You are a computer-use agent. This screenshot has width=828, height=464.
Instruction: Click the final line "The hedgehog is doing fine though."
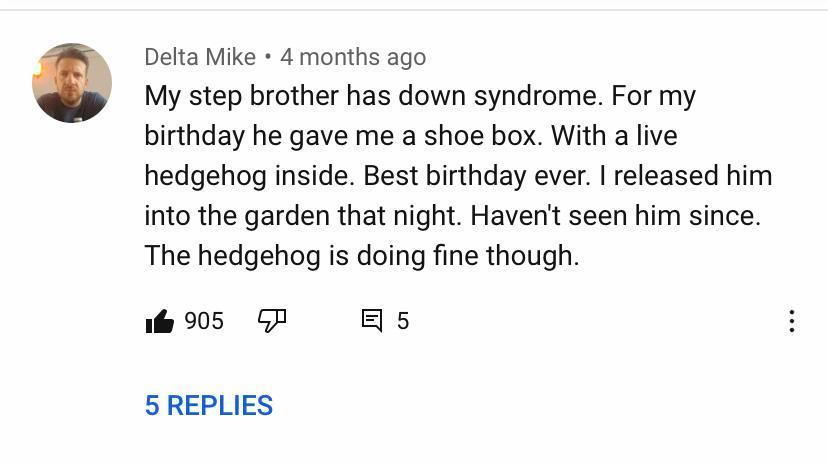point(362,256)
